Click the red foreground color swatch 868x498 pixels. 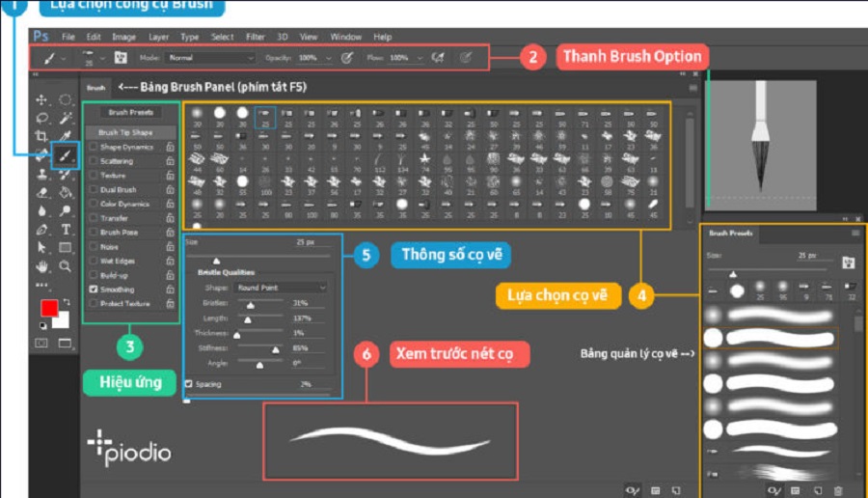click(48, 309)
